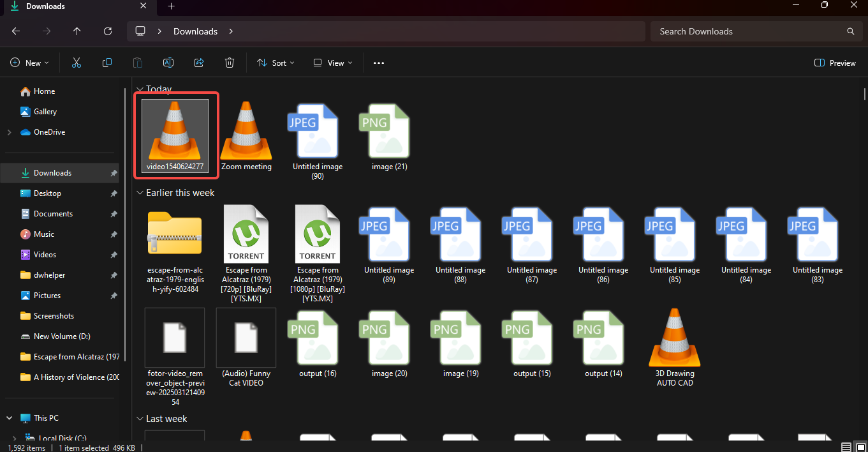Click the Share icon in the toolbar
The image size is (868, 452).
click(x=199, y=63)
